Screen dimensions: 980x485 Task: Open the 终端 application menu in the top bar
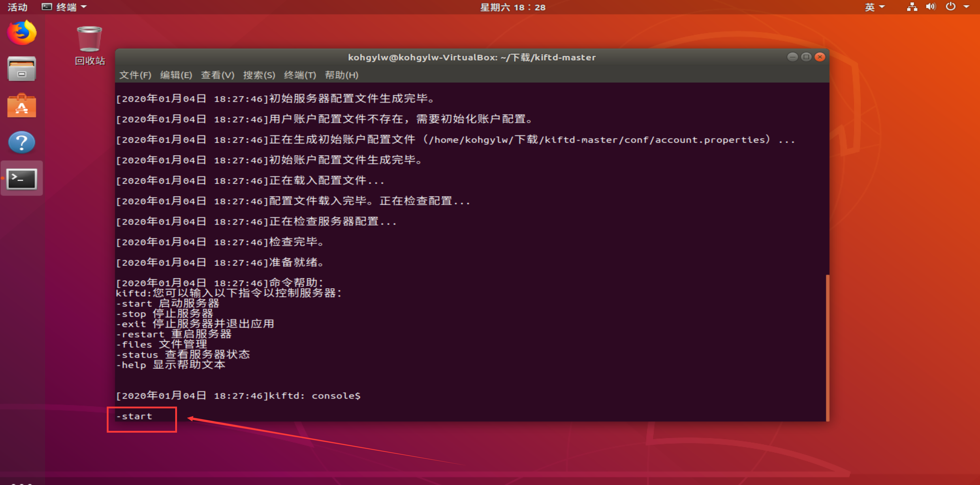(65, 6)
